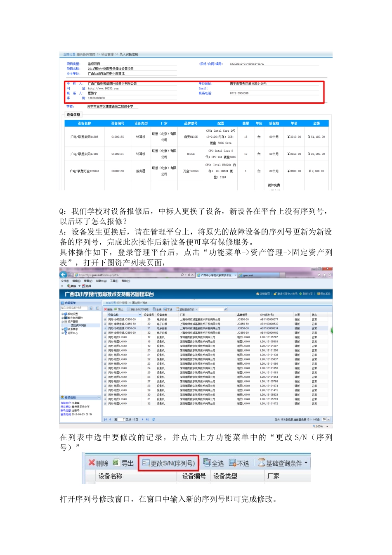
Task: Expand the 资源共享 tree node
Action: coord(63,329)
